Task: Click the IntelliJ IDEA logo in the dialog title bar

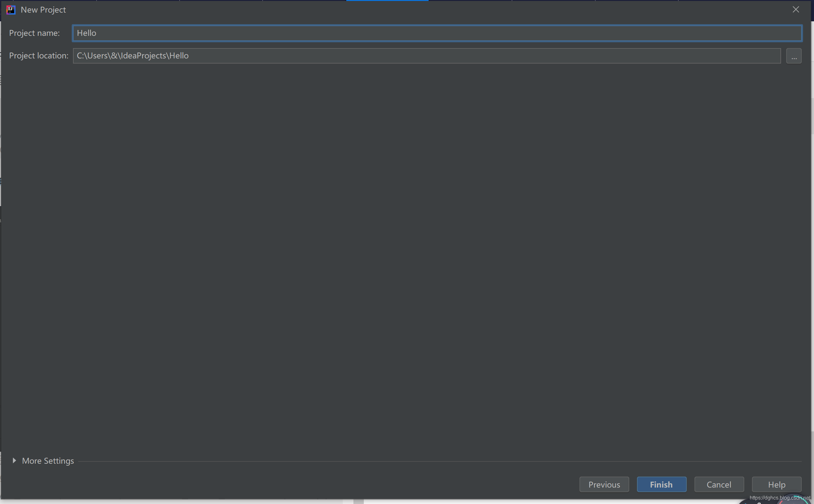Action: 11,10
